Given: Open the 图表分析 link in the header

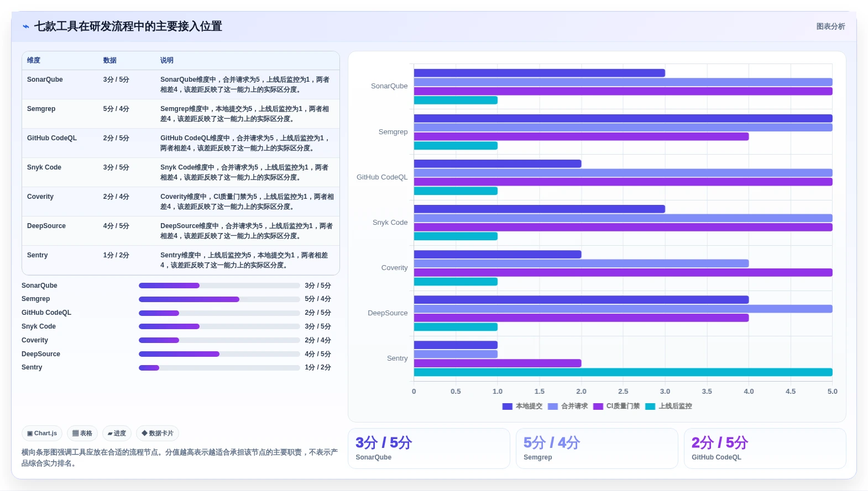Looking at the screenshot, I should pyautogui.click(x=830, y=27).
